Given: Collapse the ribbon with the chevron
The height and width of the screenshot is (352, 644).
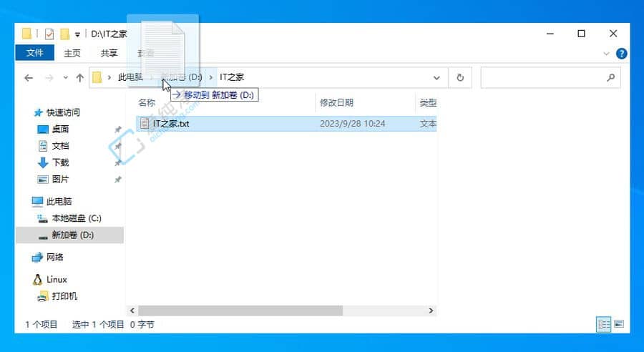Looking at the screenshot, I should pyautogui.click(x=607, y=53).
